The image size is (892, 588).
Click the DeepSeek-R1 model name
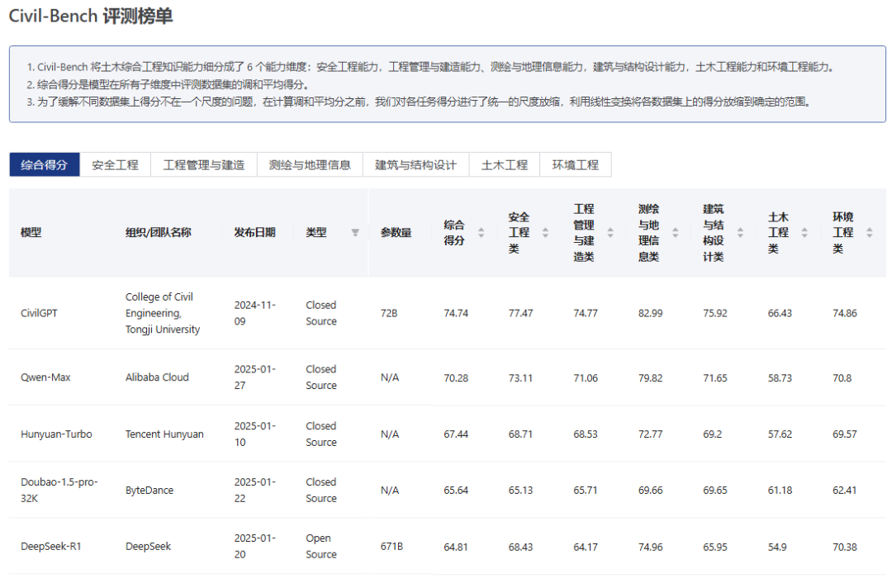pyautogui.click(x=51, y=547)
